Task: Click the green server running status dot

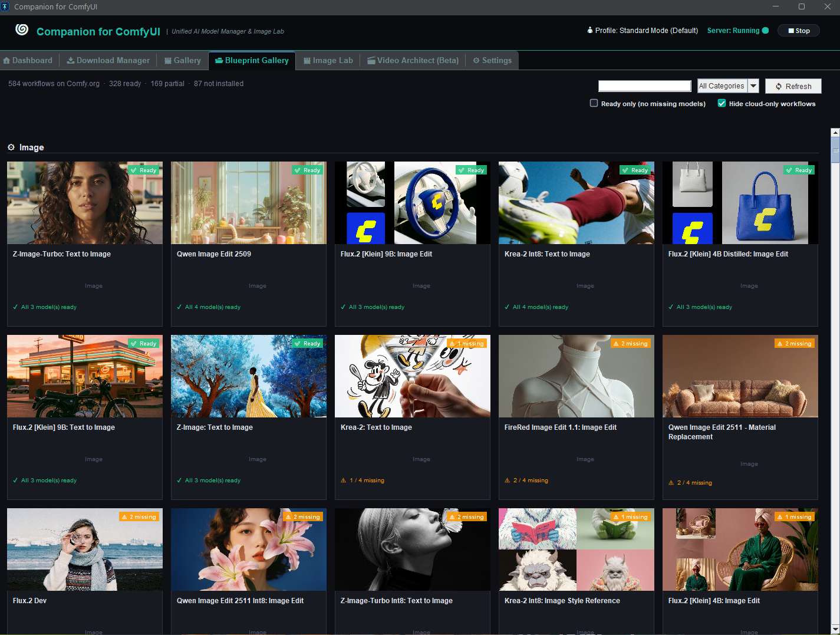Action: click(x=765, y=31)
